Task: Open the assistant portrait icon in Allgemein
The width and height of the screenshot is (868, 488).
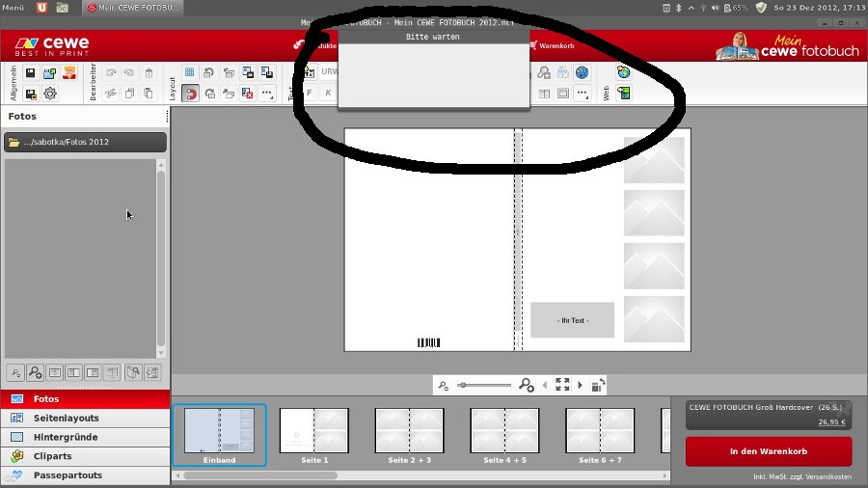Action: click(69, 73)
